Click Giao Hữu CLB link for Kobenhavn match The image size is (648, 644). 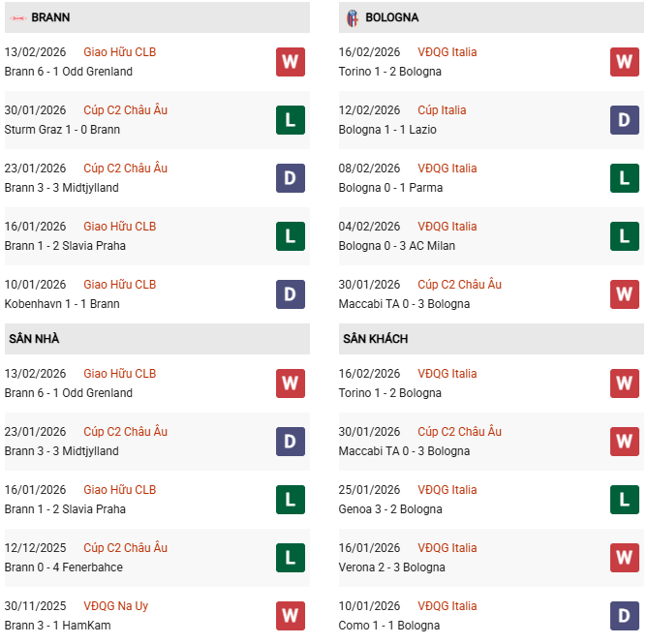click(119, 285)
